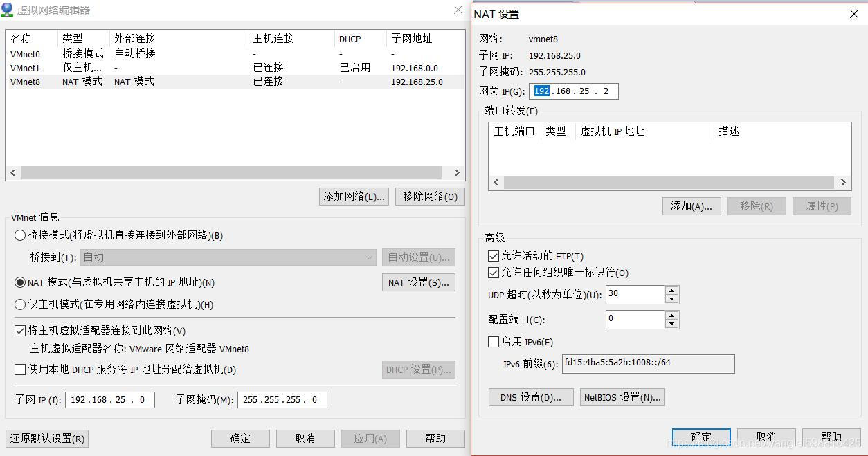Click the network list horizontal scrollbar
The height and width of the screenshot is (456, 868).
(231, 172)
